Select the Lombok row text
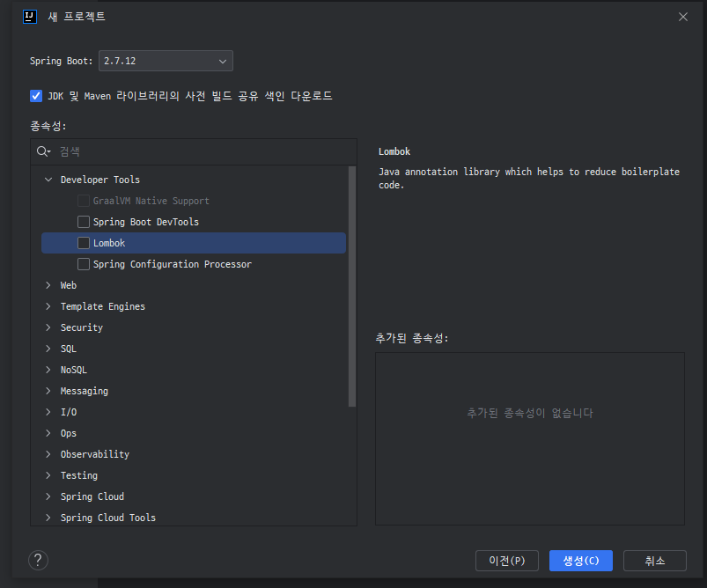The image size is (707, 588). 109,243
